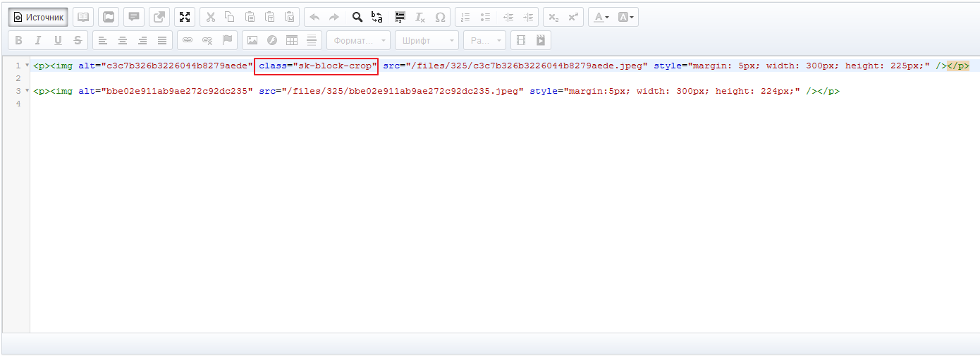Collapse code fold arrow on line 1
Image resolution: width=980 pixels, height=358 pixels.
(x=27, y=66)
